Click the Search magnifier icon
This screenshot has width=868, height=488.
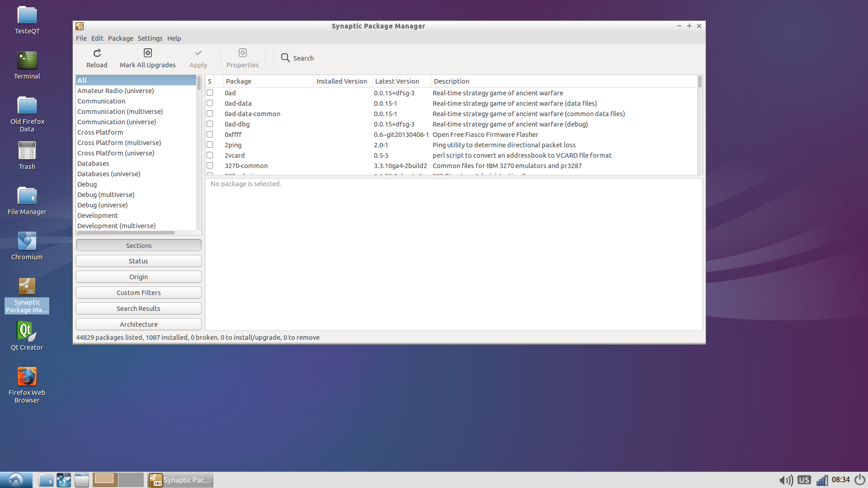285,58
